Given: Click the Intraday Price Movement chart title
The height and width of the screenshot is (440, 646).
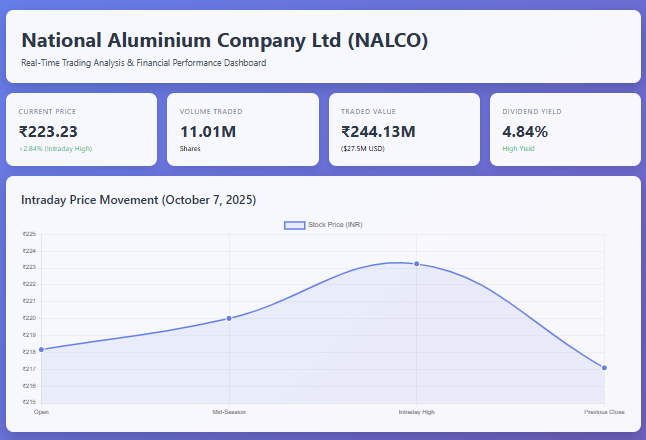Looking at the screenshot, I should click(139, 200).
